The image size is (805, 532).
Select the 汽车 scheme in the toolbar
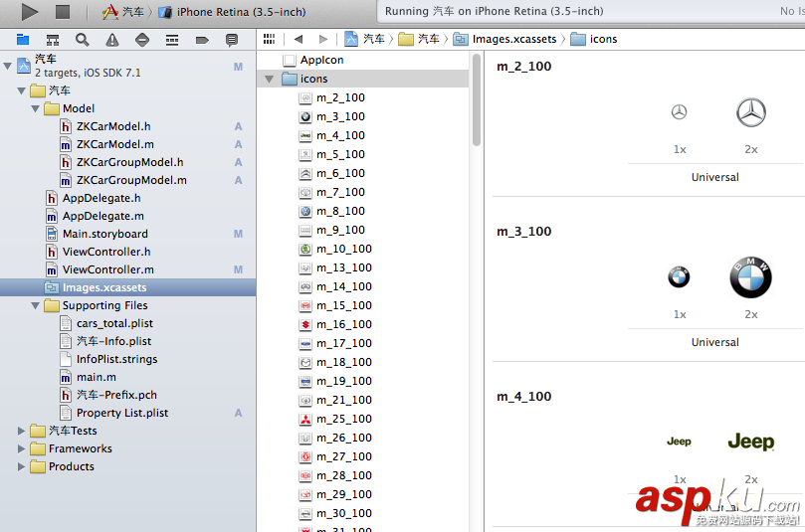tap(123, 12)
